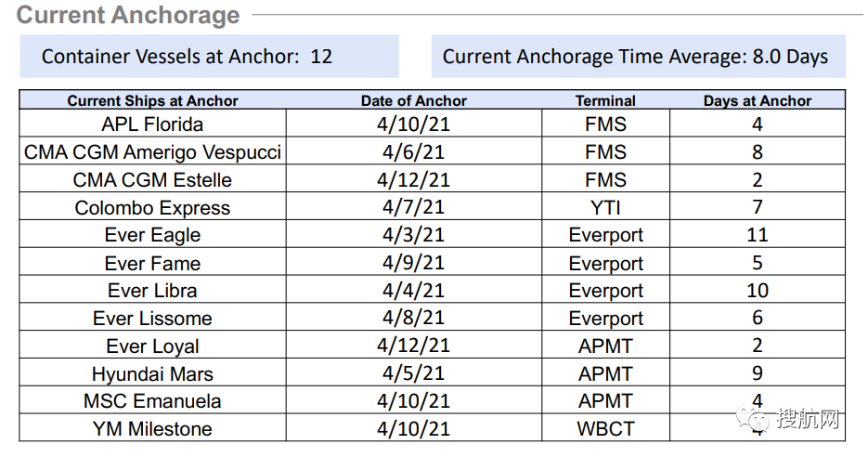868x457 pixels.
Task: Click the Date of Anchor column header
Action: pyautogui.click(x=413, y=101)
